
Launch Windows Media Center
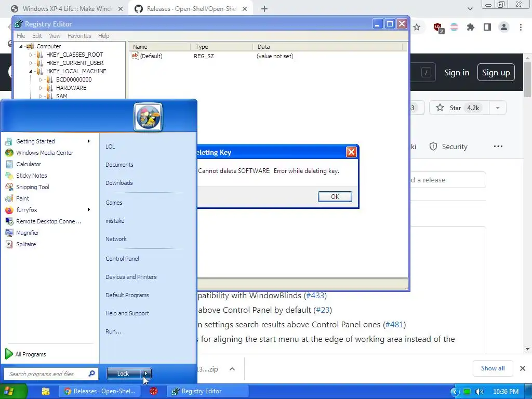coord(45,153)
